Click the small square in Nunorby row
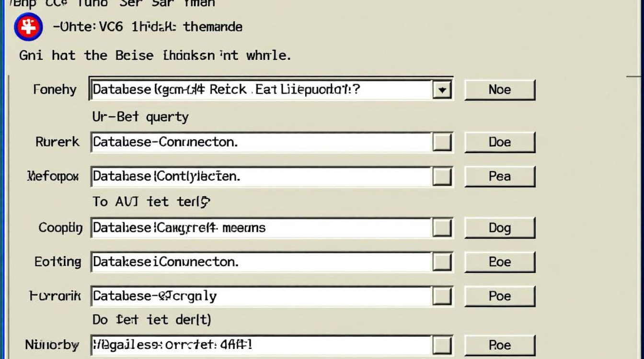Screen dimensions: 644x359 coord(442,345)
